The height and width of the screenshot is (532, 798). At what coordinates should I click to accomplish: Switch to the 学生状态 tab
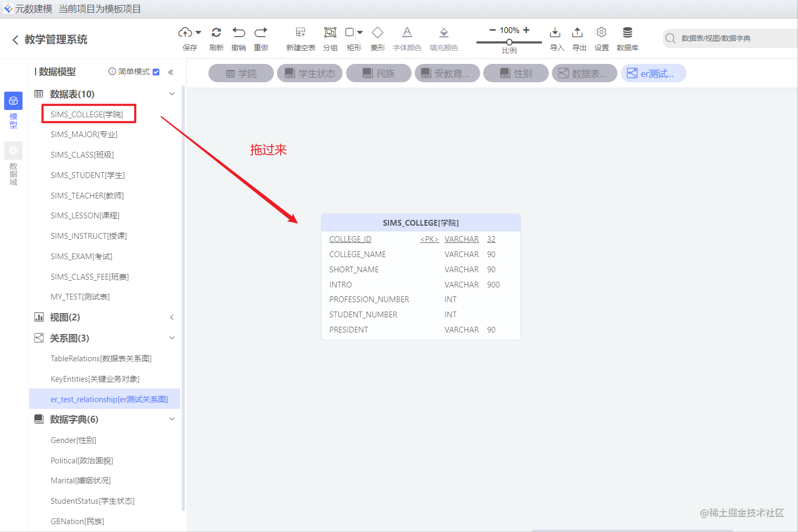coord(309,73)
